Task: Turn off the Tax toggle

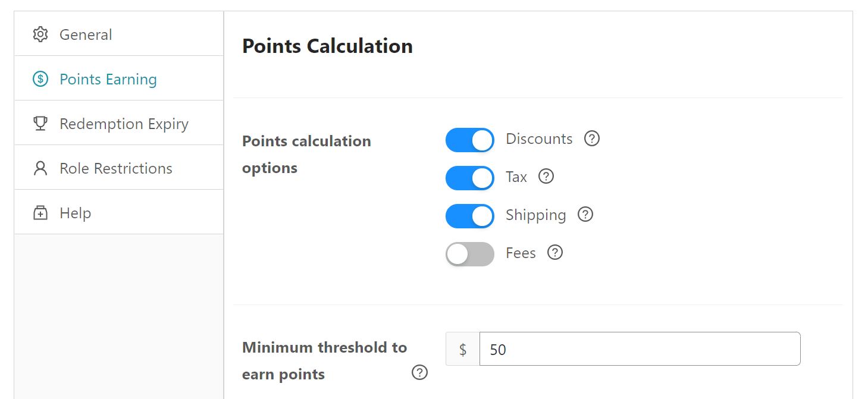Action: point(469,178)
